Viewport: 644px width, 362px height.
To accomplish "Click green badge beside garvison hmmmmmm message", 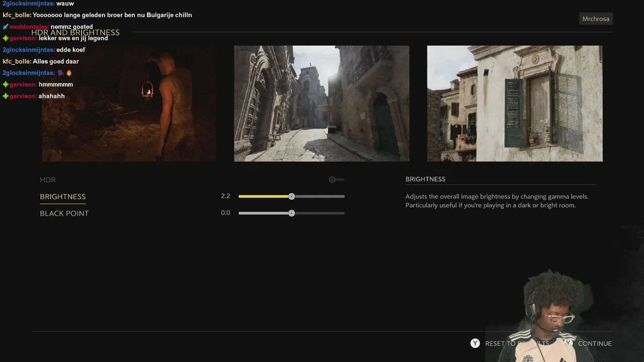I will (x=6, y=84).
